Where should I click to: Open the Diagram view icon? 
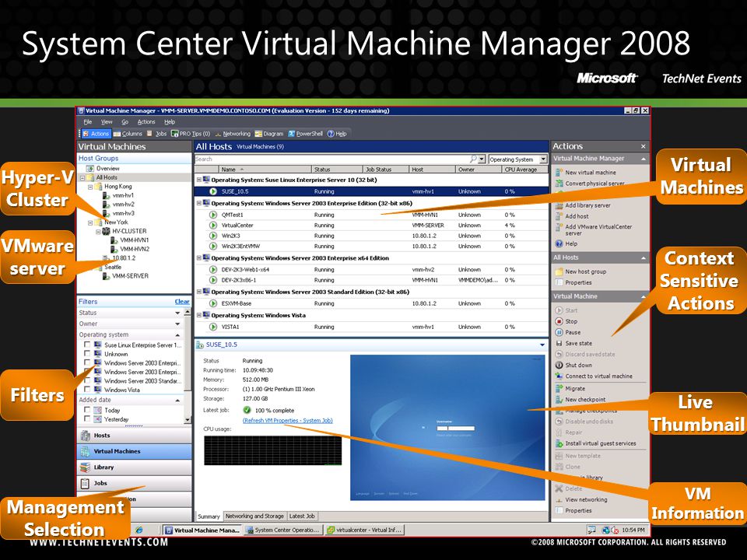point(269,134)
